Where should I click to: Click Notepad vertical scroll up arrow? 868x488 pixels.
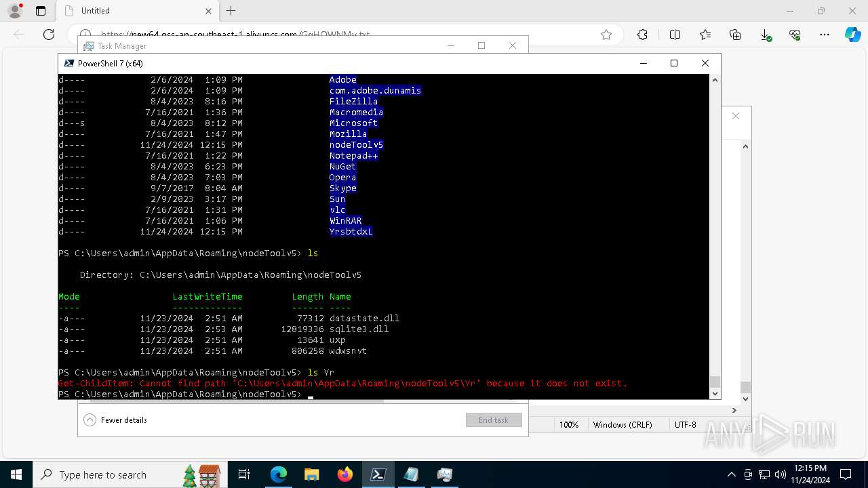745,146
